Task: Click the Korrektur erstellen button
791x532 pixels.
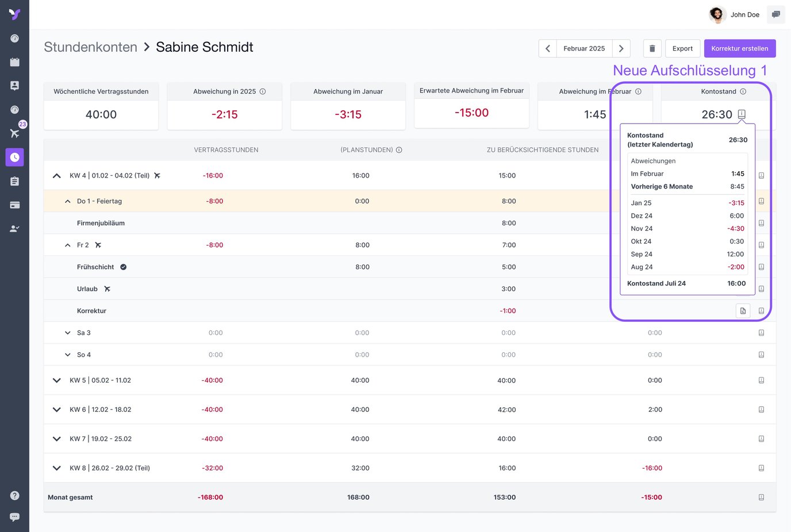Action: 739,49
